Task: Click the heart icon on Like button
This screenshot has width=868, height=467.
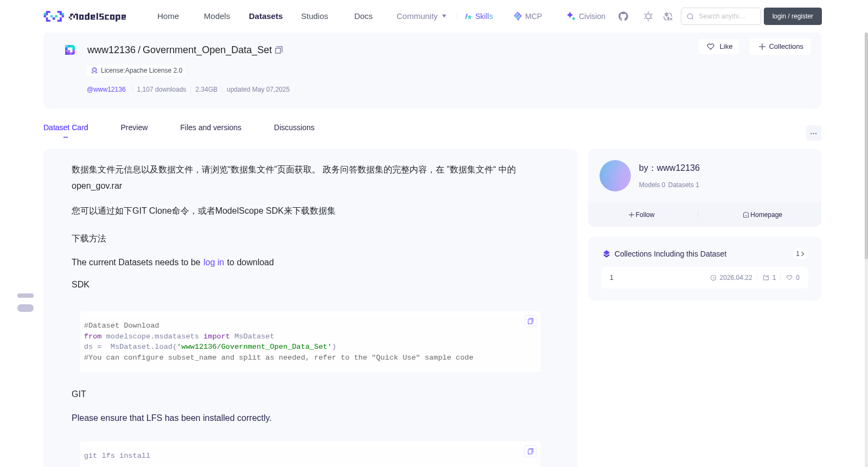Action: 711,47
